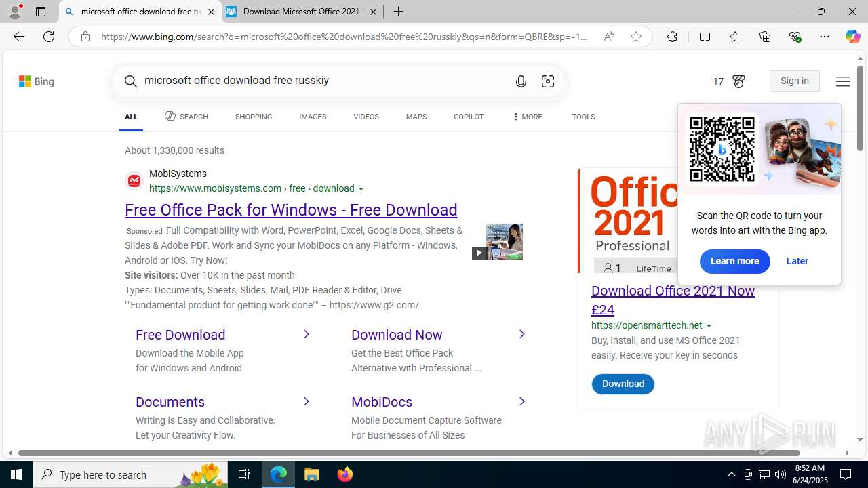868x488 pixels.
Task: Click the Read aloud icon in address bar
Action: (x=609, y=37)
